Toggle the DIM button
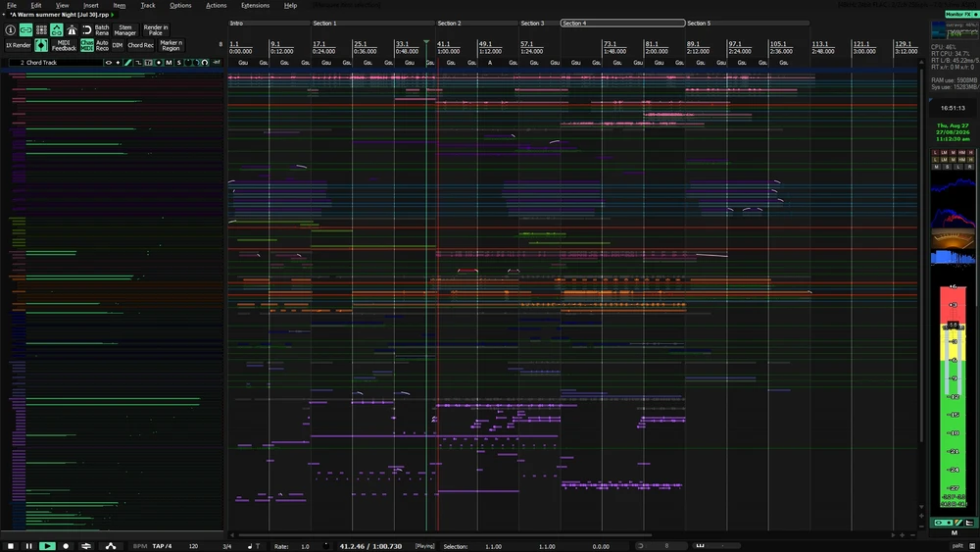Image resolution: width=980 pixels, height=552 pixels. [x=118, y=45]
